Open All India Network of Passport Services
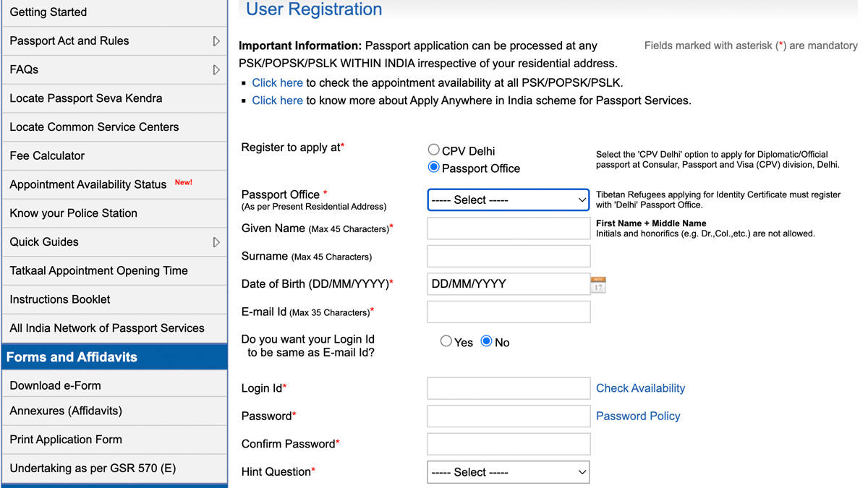The width and height of the screenshot is (868, 488). click(114, 328)
